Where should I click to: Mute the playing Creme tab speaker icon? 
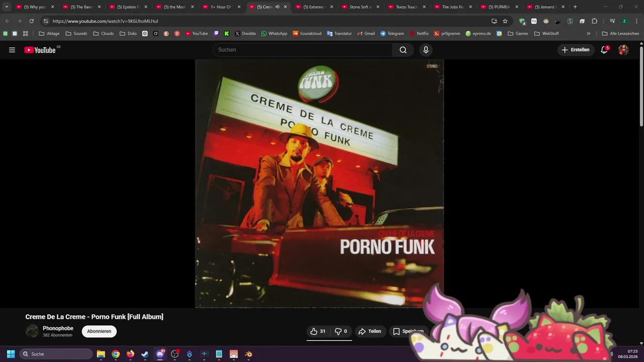[277, 7]
